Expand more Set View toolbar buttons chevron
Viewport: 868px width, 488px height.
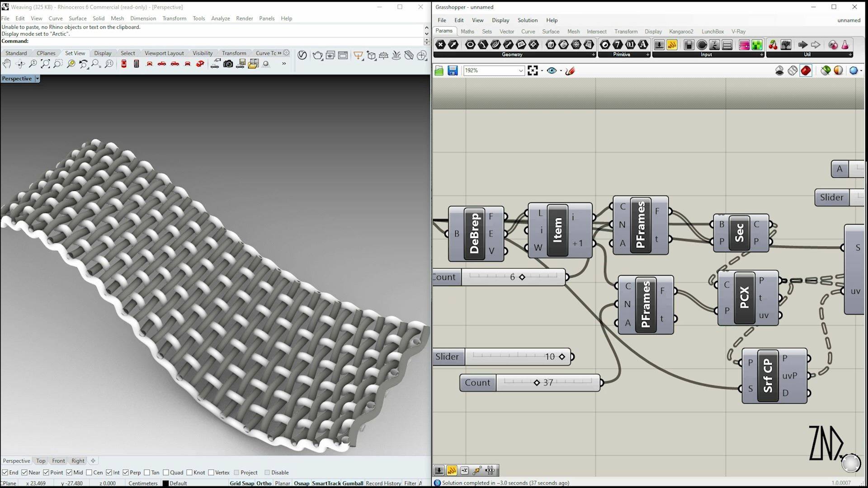point(284,64)
